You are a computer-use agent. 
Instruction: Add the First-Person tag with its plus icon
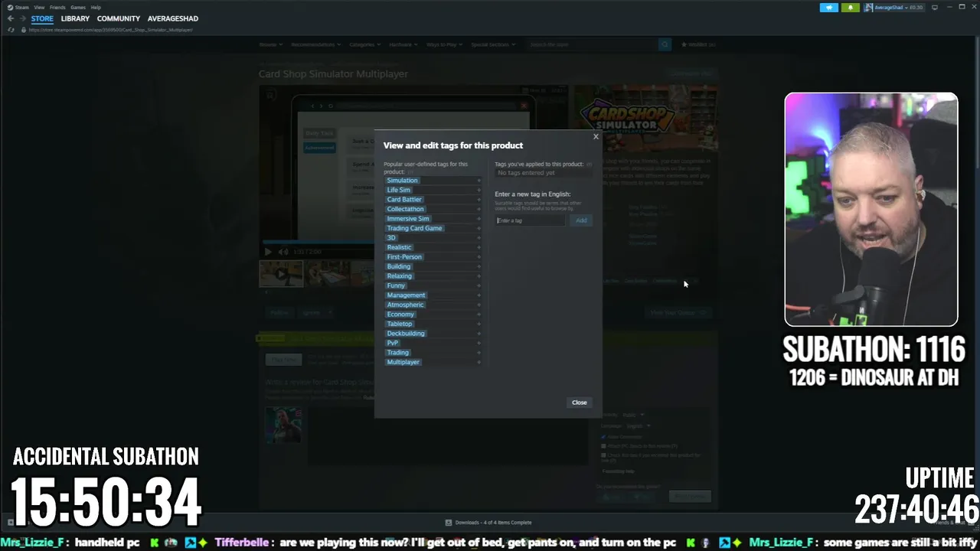[479, 257]
